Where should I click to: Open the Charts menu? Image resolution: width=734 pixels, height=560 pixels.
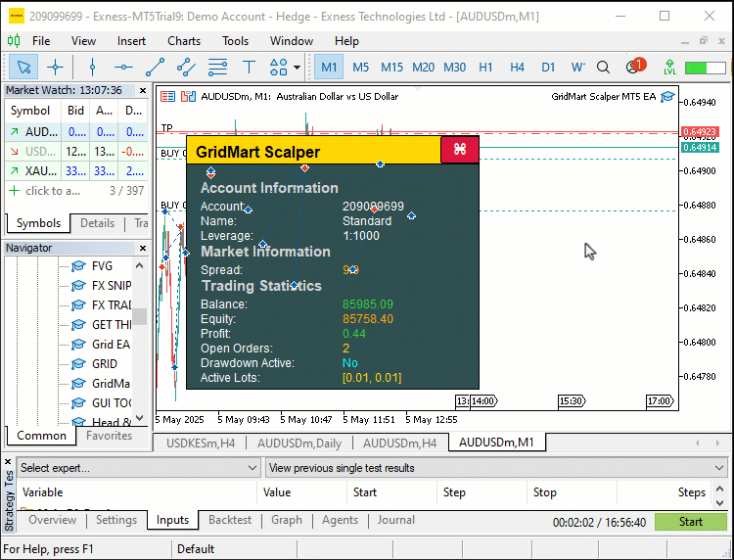pyautogui.click(x=184, y=41)
